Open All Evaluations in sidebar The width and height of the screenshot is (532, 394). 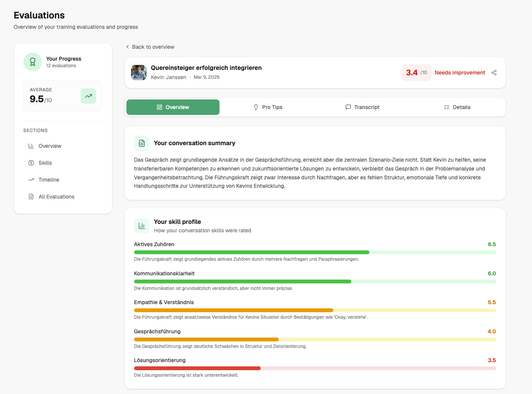point(56,197)
